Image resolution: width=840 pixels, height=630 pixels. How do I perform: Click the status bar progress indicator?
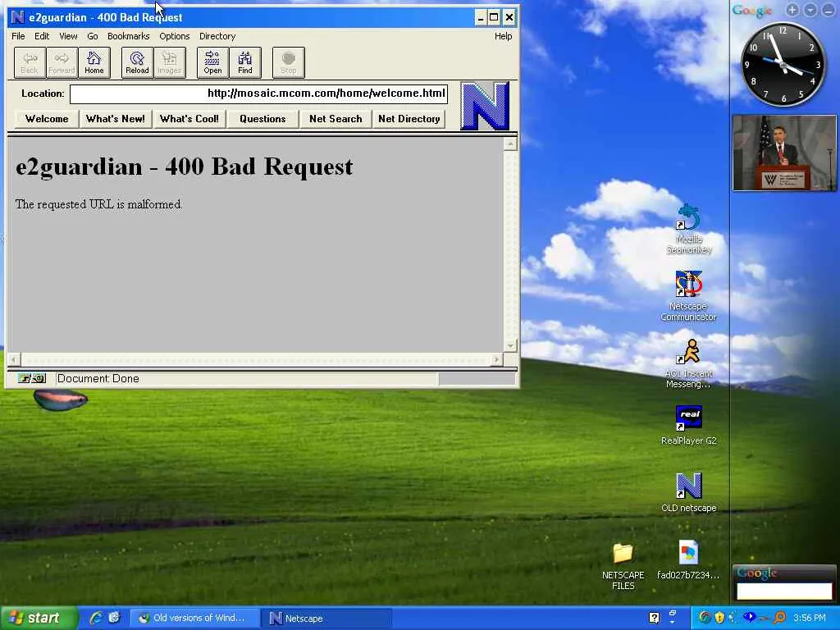click(x=476, y=379)
